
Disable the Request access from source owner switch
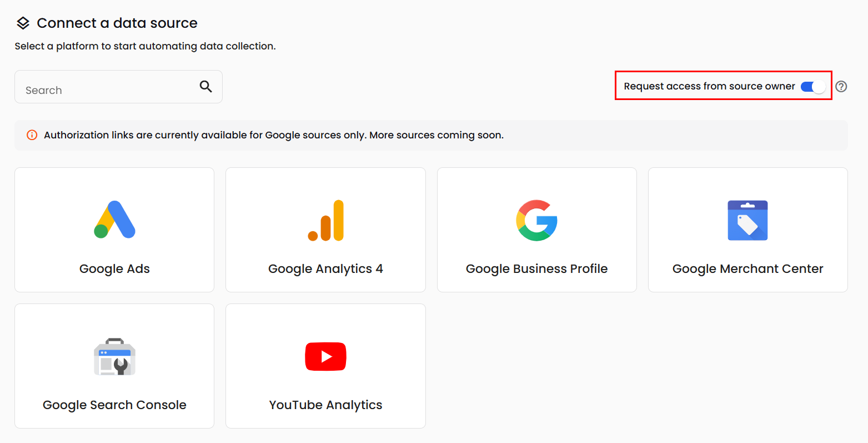point(813,87)
